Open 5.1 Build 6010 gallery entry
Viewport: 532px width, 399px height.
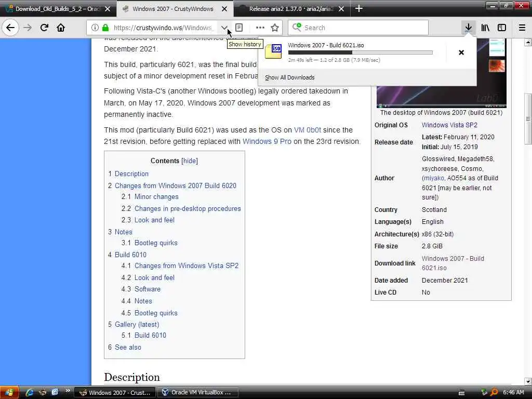pyautogui.click(x=150, y=335)
